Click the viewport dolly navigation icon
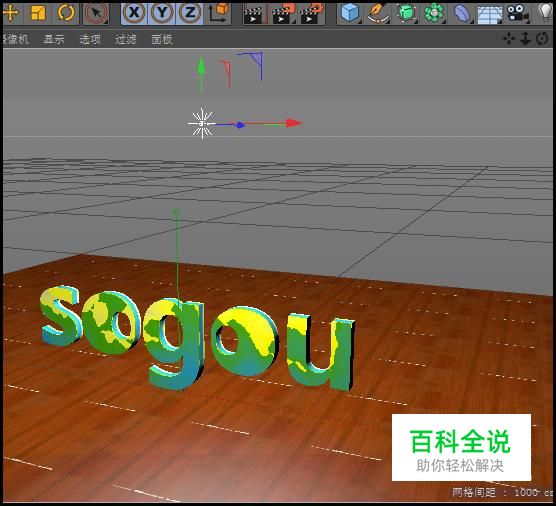 525,38
